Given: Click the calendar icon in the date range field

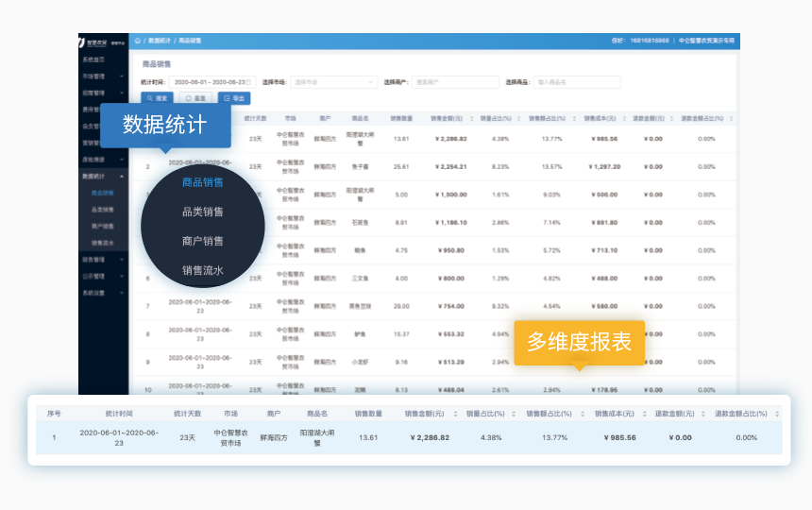Looking at the screenshot, I should click(x=249, y=82).
